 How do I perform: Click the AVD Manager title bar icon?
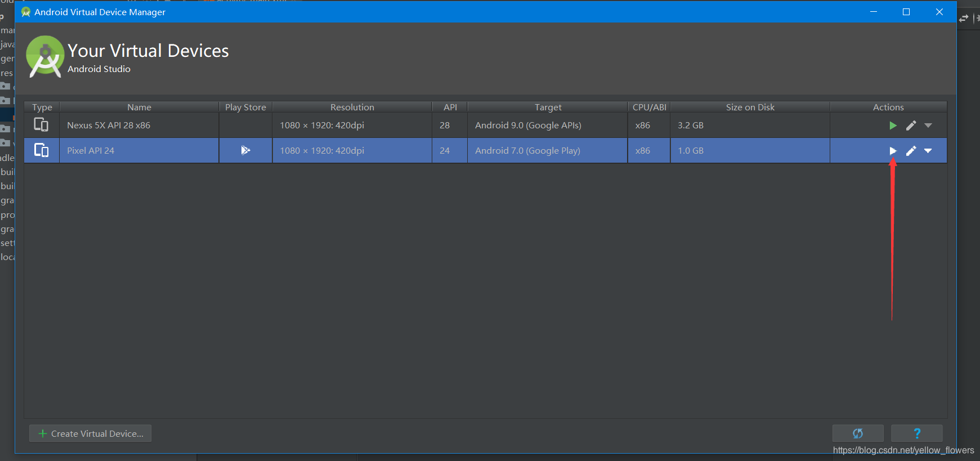[26, 12]
